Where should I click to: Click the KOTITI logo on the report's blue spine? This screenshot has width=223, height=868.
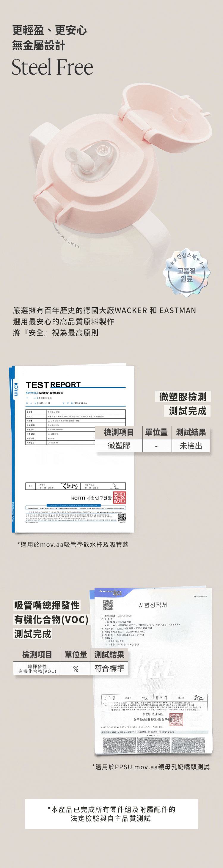[x=15, y=390]
